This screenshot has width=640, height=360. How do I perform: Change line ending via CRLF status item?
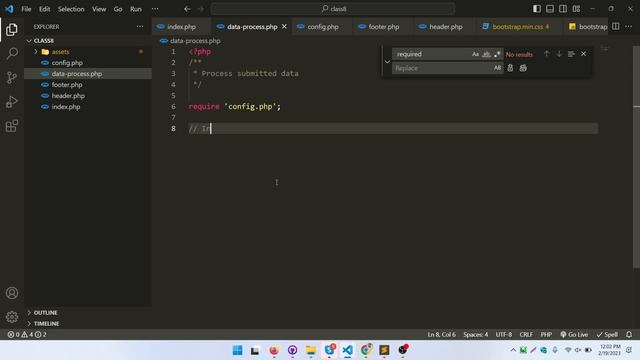tap(526, 334)
